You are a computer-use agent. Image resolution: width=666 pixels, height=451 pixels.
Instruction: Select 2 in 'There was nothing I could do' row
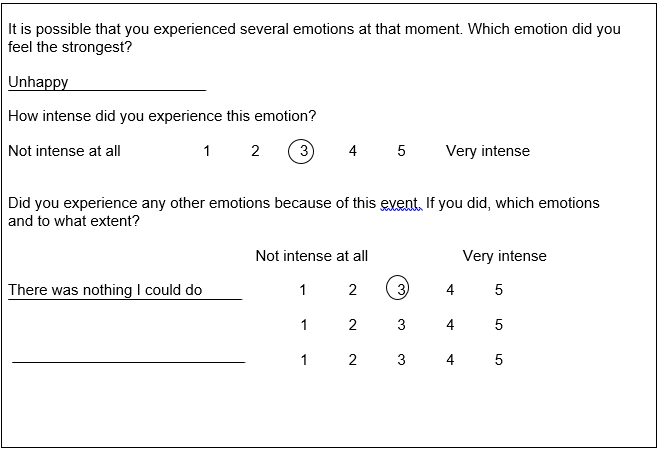point(353,290)
